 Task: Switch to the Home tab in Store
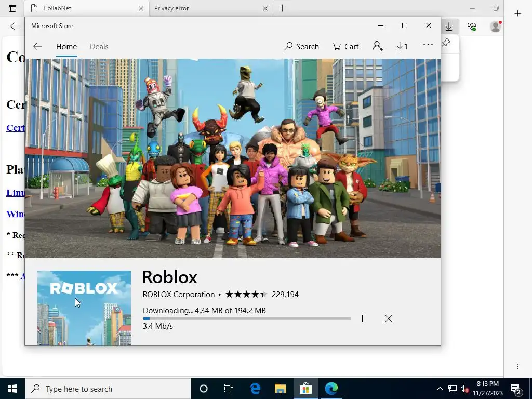pos(66,47)
